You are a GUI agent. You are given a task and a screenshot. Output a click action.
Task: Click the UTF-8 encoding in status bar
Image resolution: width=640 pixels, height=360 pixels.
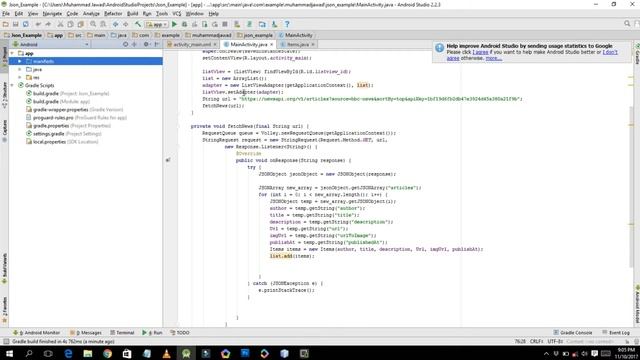pos(555,341)
